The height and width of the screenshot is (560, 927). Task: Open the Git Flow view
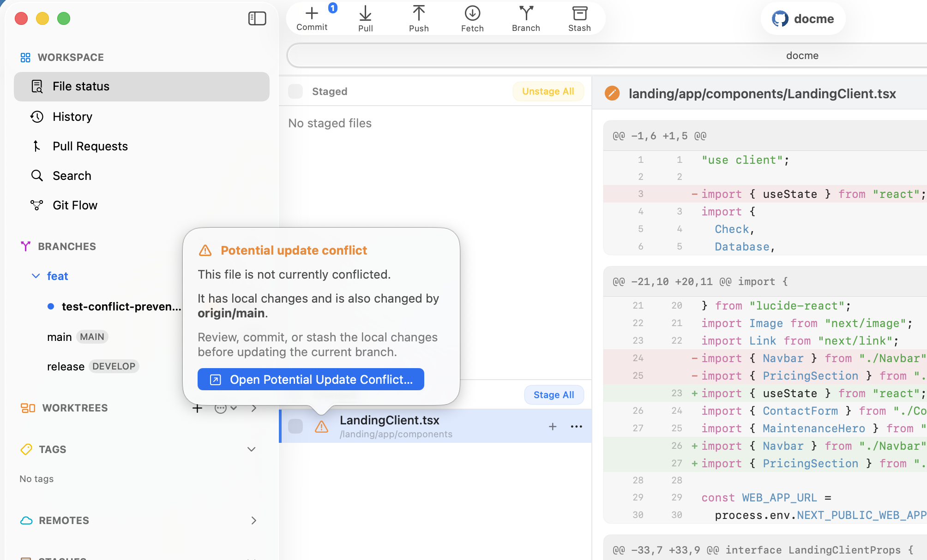point(142,205)
